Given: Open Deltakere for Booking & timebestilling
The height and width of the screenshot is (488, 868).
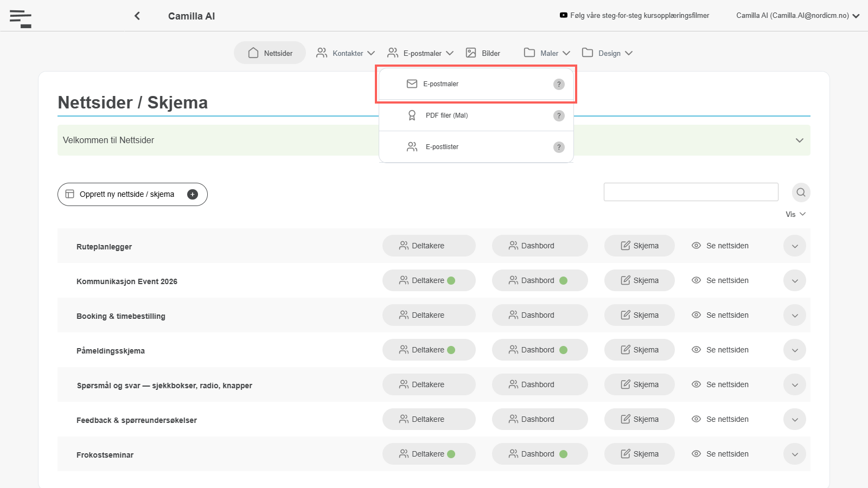Looking at the screenshot, I should pos(429,315).
